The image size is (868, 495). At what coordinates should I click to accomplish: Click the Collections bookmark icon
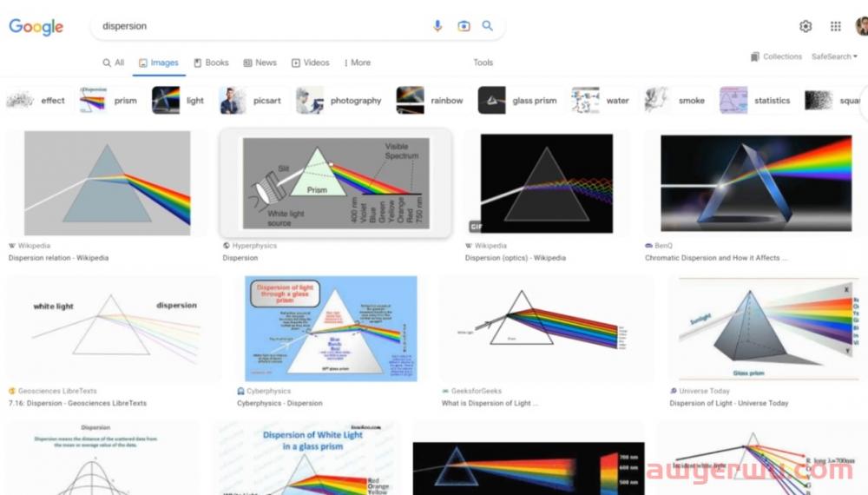(x=754, y=56)
